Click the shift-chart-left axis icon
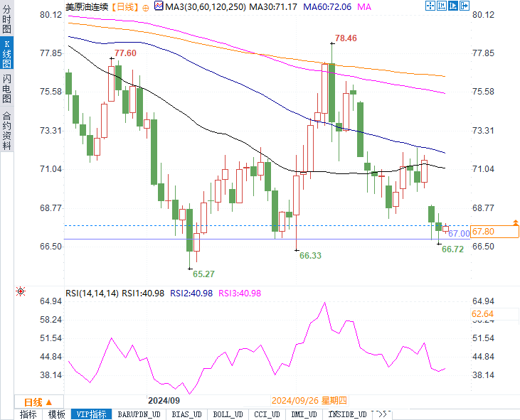Viewport: 520px width, 420px height. click(442, 6)
